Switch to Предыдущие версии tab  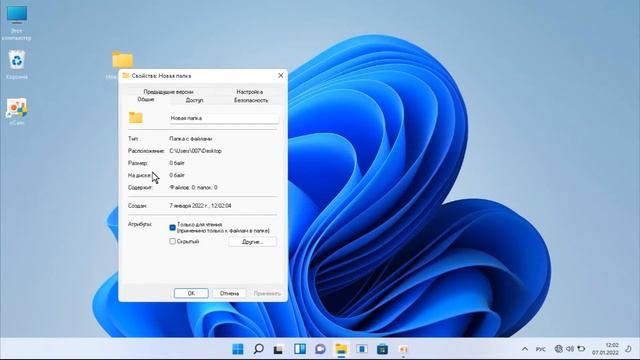(x=168, y=92)
